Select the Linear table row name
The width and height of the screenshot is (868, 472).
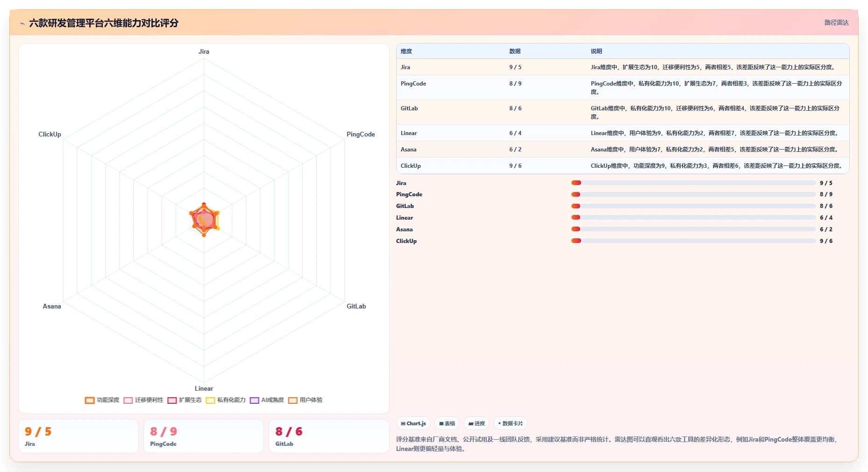409,133
